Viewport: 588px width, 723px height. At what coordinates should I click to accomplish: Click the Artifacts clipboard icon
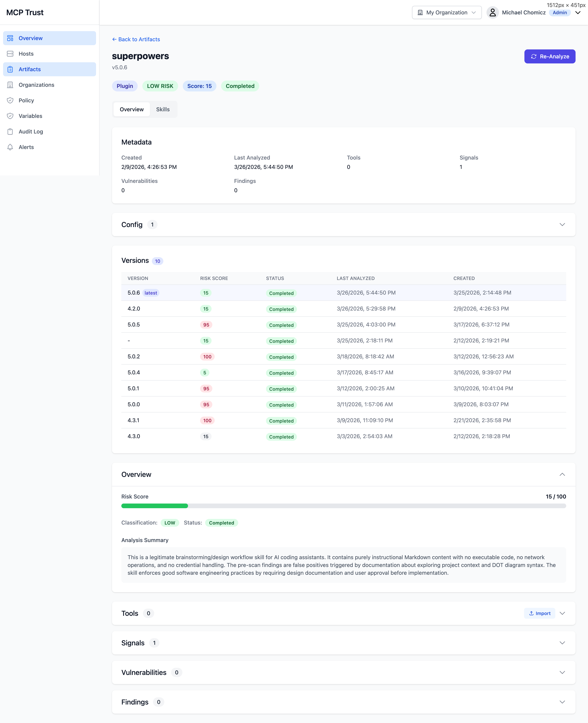(x=10, y=69)
